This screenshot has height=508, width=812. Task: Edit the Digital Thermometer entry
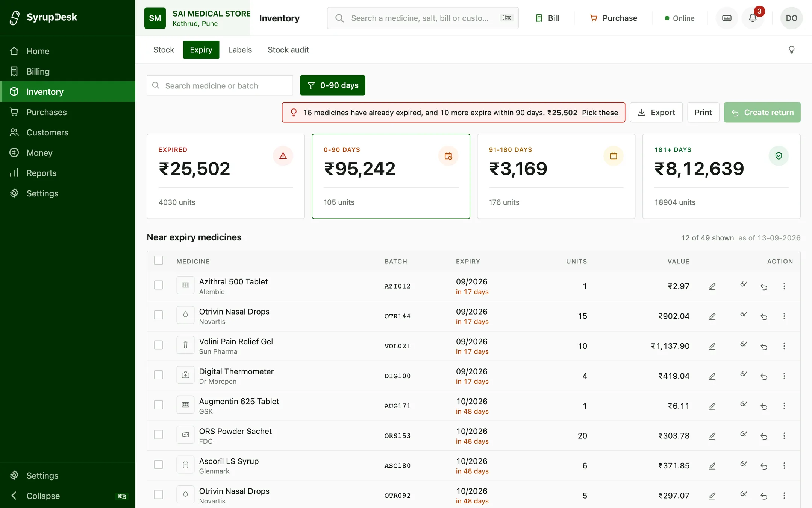[x=712, y=376]
